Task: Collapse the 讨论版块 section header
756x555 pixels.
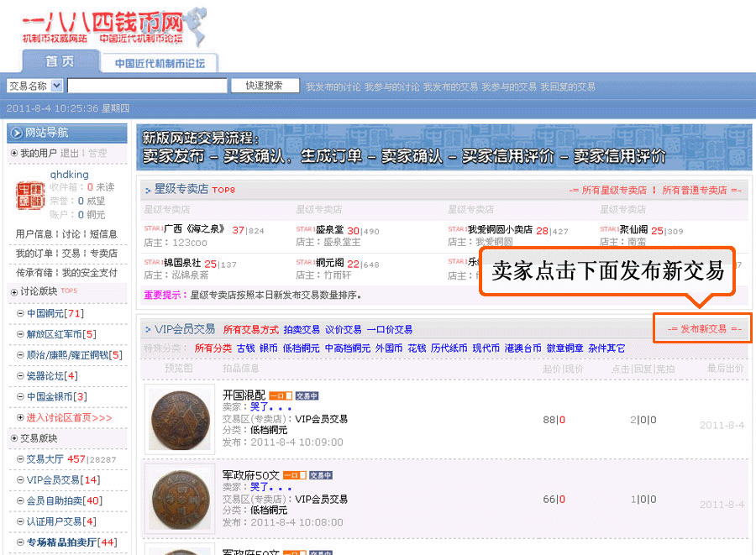Action: tap(13, 292)
